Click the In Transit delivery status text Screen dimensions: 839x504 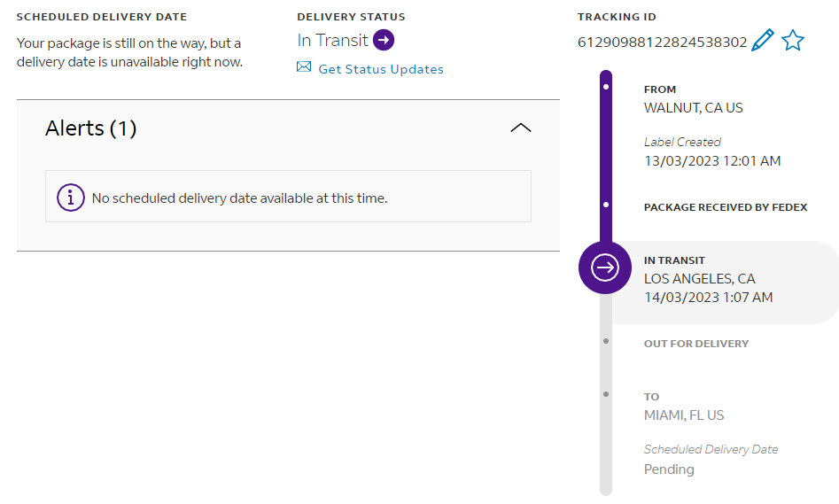(332, 40)
